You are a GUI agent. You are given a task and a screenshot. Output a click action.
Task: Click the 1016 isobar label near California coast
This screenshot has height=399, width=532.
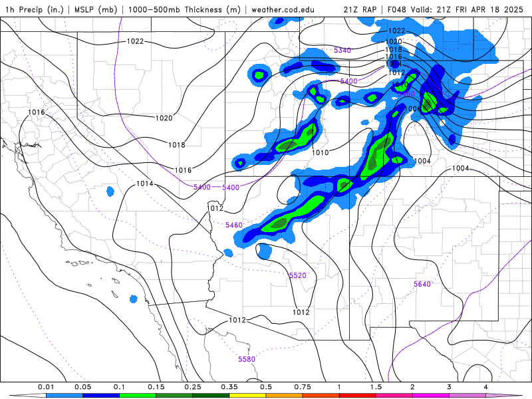pyautogui.click(x=37, y=112)
